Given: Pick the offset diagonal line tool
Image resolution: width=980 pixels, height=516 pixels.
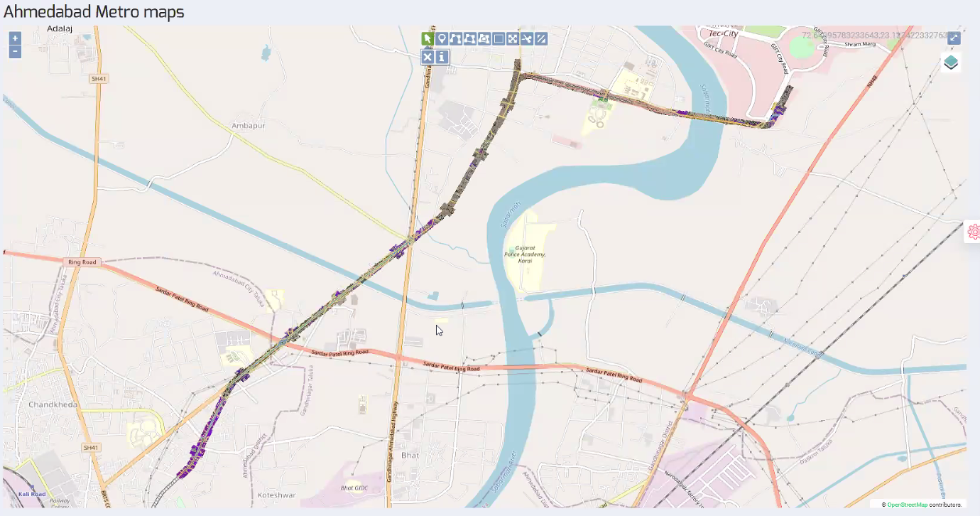Looking at the screenshot, I should point(541,38).
